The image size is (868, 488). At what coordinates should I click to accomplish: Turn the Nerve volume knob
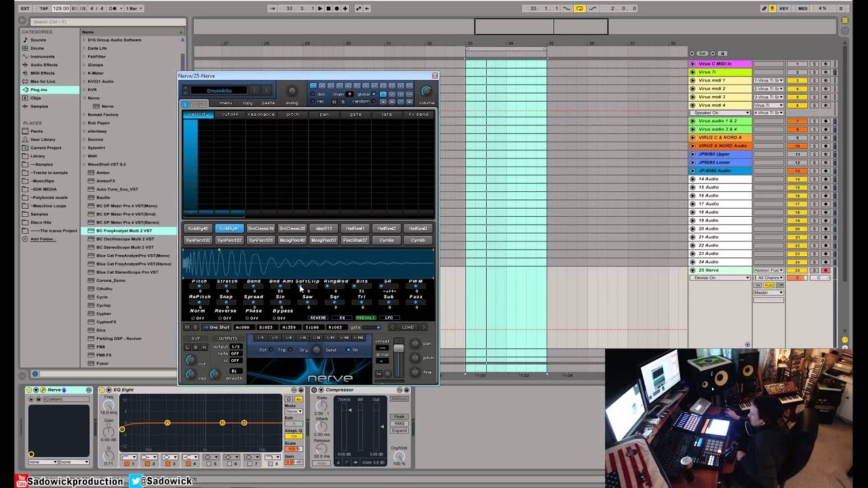[x=426, y=91]
